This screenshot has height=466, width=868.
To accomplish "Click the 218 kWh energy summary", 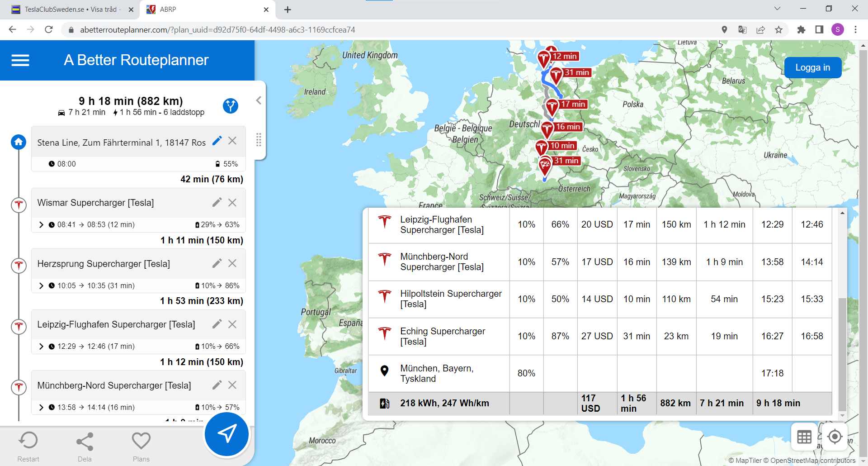I will click(x=444, y=403).
